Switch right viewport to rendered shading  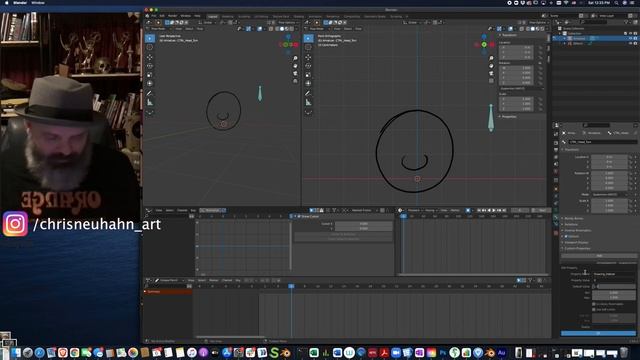pyautogui.click(x=542, y=29)
